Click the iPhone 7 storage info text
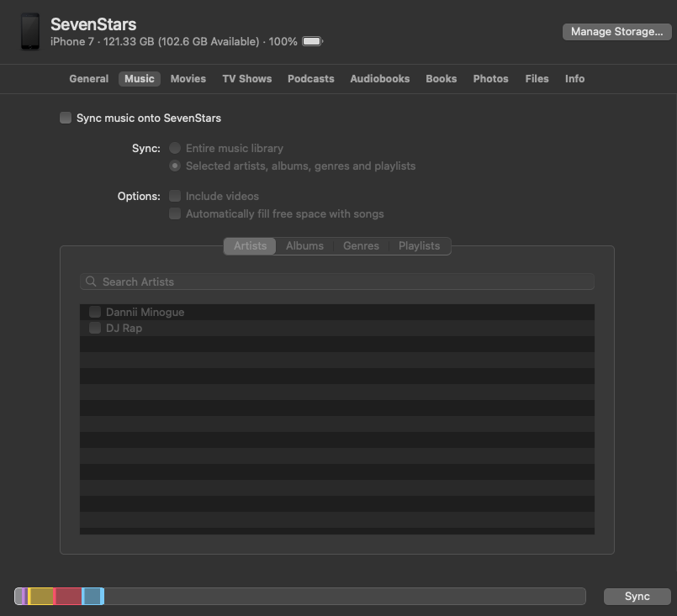The height and width of the screenshot is (616, 677). [174, 41]
